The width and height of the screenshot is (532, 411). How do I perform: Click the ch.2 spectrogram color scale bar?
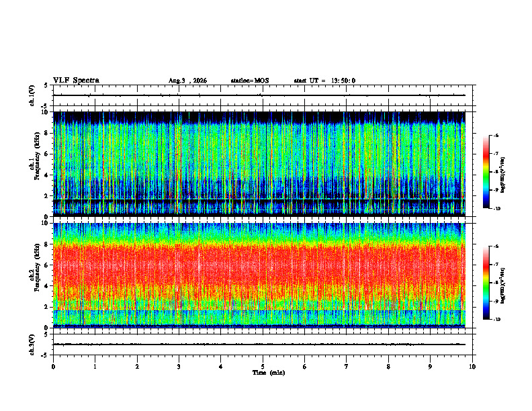pyautogui.click(x=486, y=283)
